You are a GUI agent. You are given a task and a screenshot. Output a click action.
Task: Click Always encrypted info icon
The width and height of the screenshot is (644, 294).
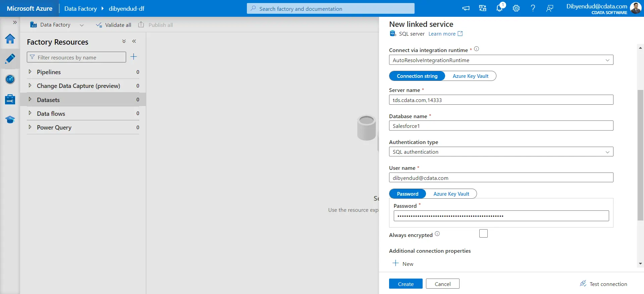coord(437,234)
